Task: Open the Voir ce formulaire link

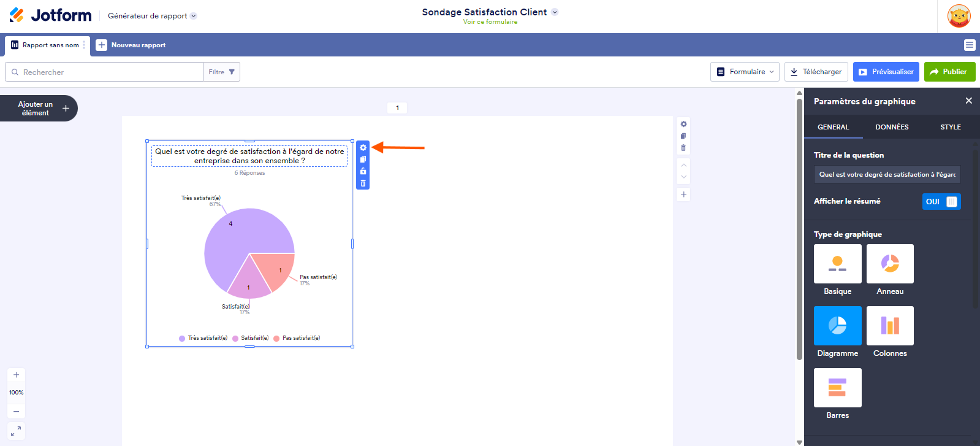Action: coord(490,22)
